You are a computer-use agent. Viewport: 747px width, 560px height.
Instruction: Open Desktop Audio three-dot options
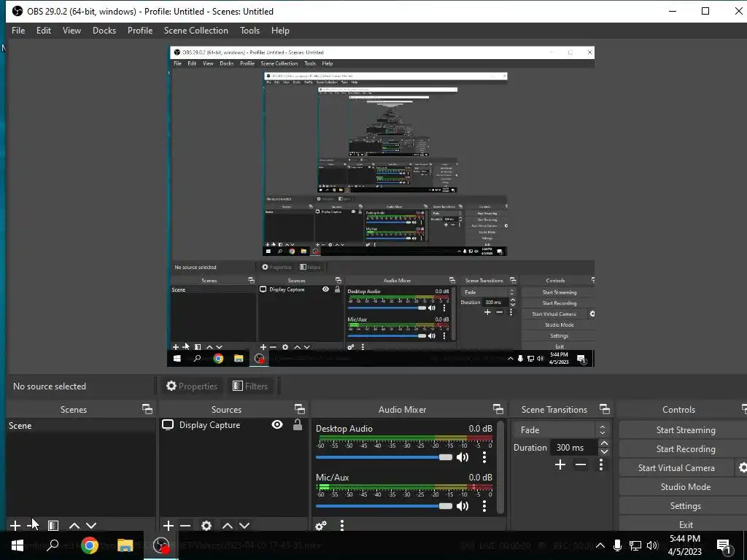pos(484,457)
